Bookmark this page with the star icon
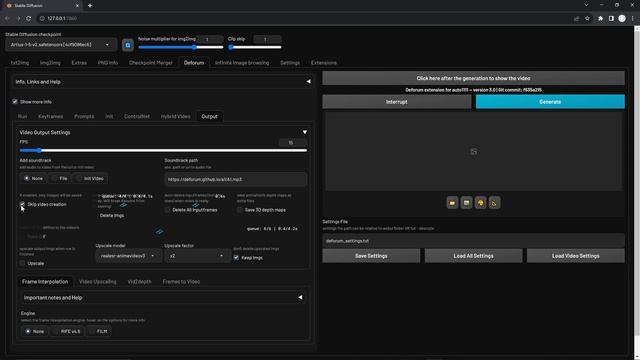Viewport: 640px width, 360px height. pos(587,18)
